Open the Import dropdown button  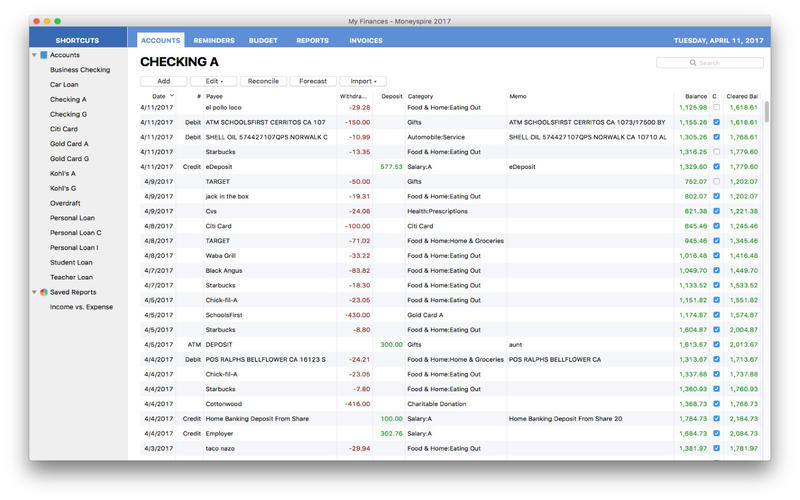pos(363,81)
